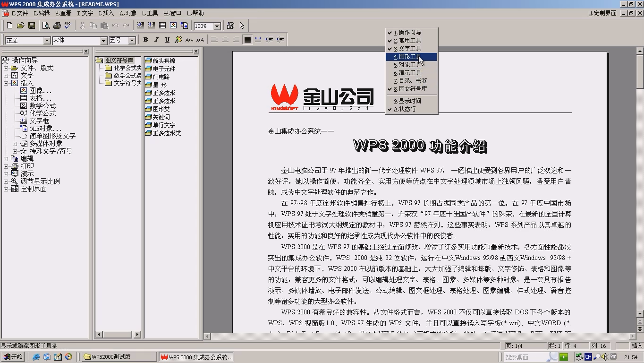
Task: Close the 操作向导 panel
Action: (x=86, y=52)
